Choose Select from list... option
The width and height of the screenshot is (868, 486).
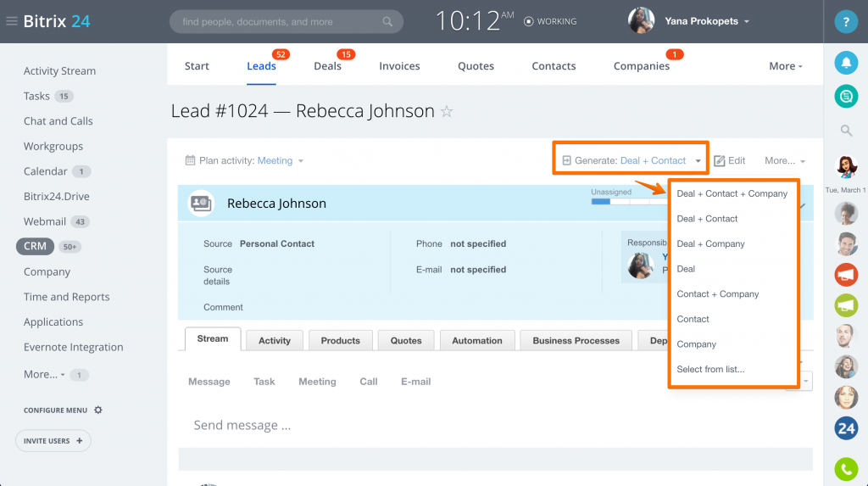tap(710, 369)
